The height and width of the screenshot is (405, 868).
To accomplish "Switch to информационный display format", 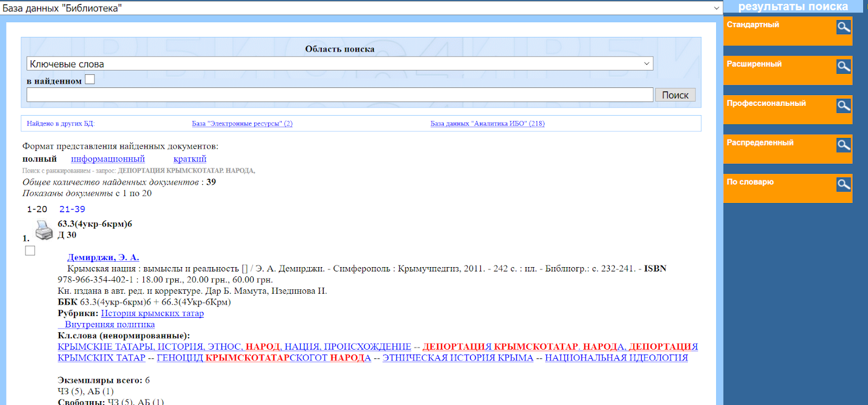I will coord(108,159).
